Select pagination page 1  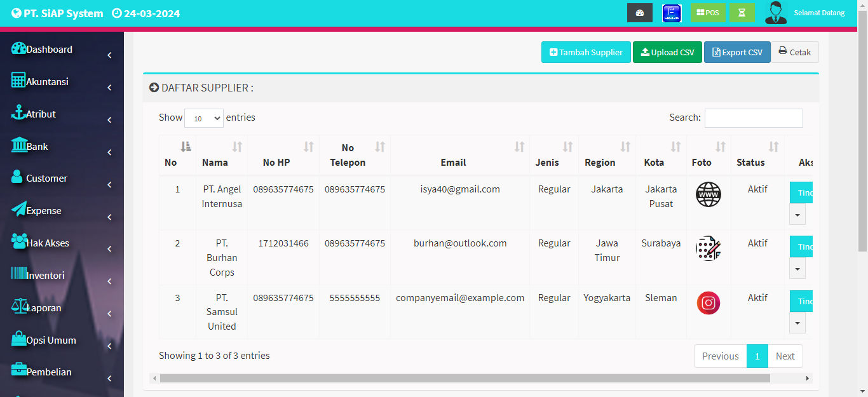[757, 356]
